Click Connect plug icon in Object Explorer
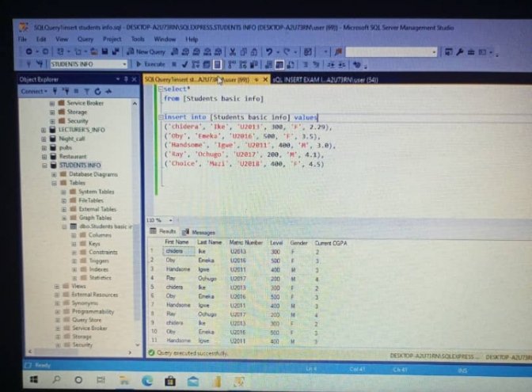 55,91
